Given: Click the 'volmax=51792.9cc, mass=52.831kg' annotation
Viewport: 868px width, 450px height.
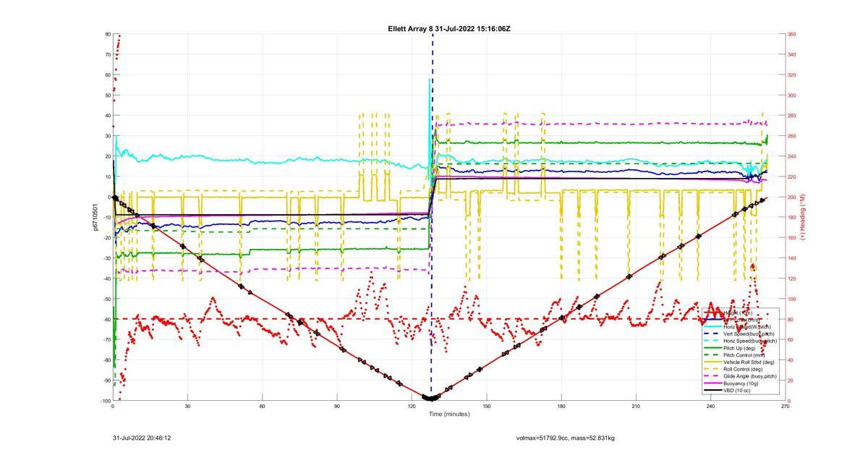Looking at the screenshot, I should [565, 438].
